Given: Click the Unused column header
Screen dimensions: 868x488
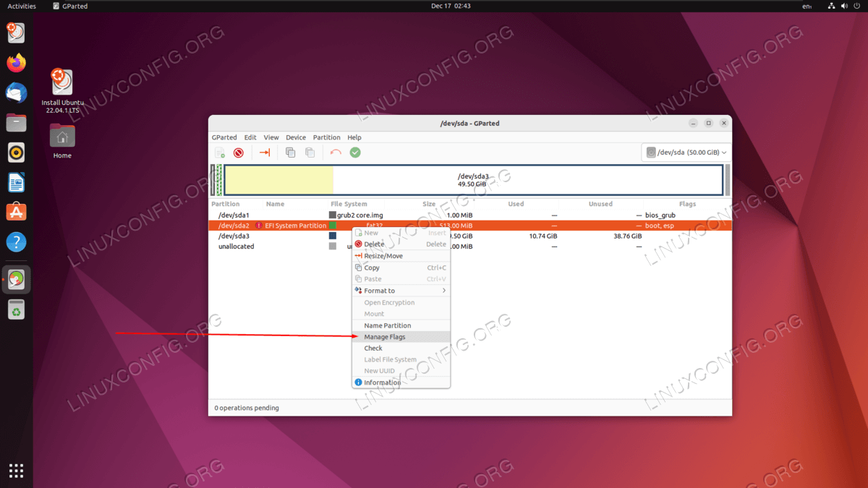Looking at the screenshot, I should click(x=600, y=204).
